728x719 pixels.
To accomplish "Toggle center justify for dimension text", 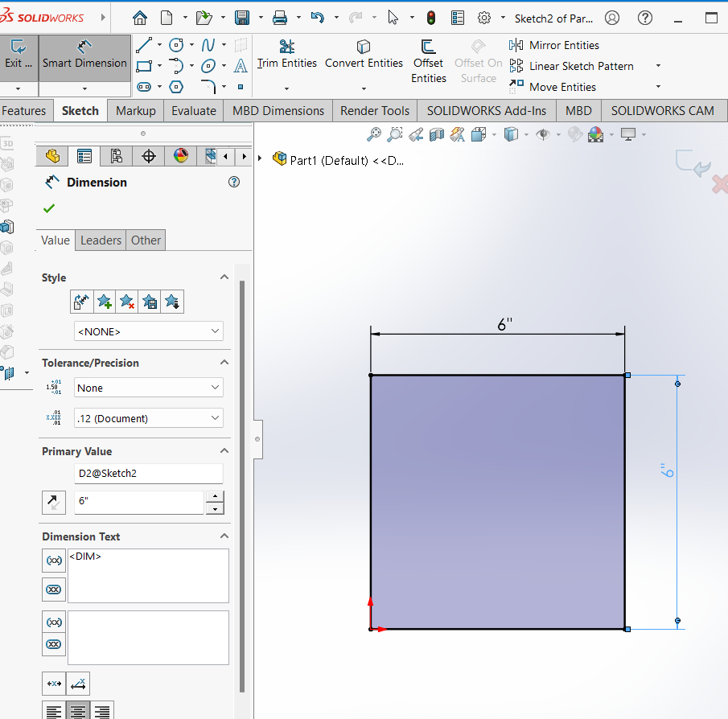I will (78, 711).
